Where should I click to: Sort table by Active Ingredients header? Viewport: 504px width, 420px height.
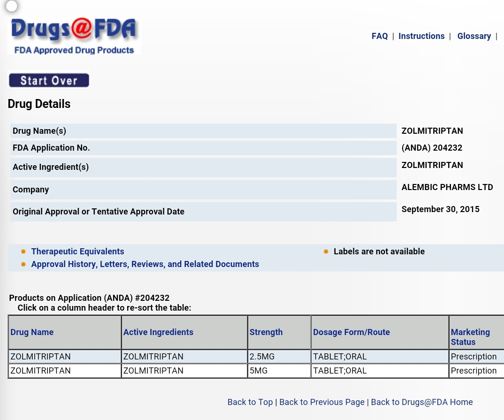point(158,332)
